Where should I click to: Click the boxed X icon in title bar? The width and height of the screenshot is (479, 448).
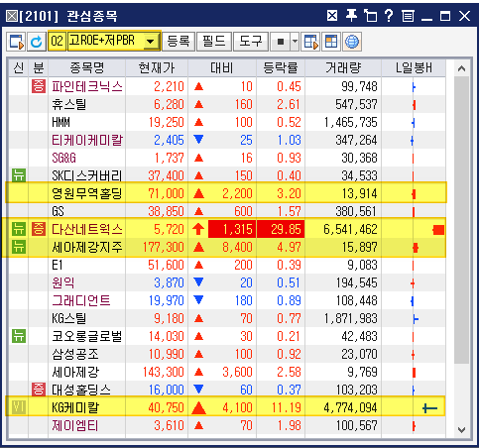tap(332, 16)
